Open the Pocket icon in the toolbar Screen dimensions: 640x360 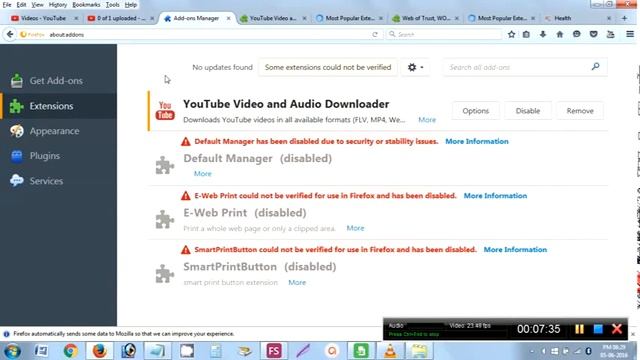tap(593, 35)
